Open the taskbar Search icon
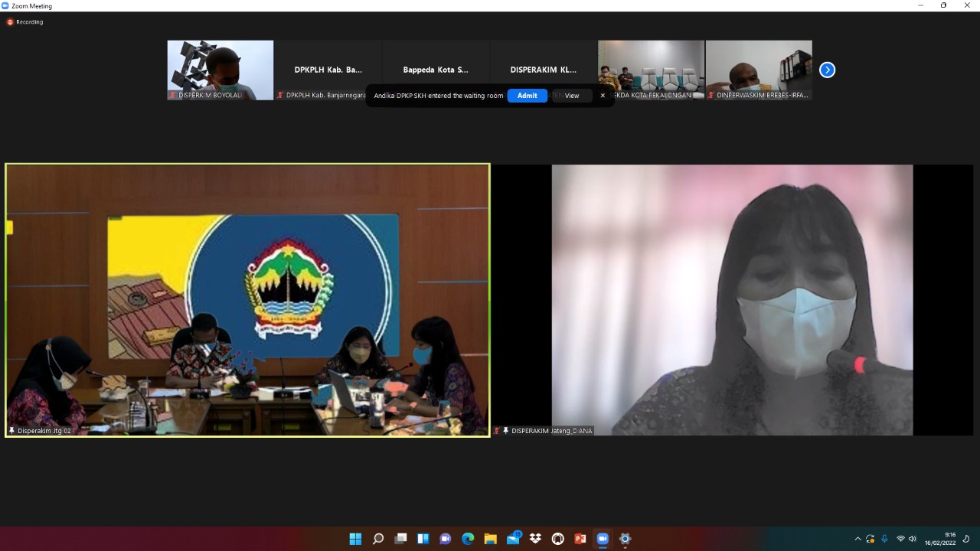 click(x=378, y=539)
